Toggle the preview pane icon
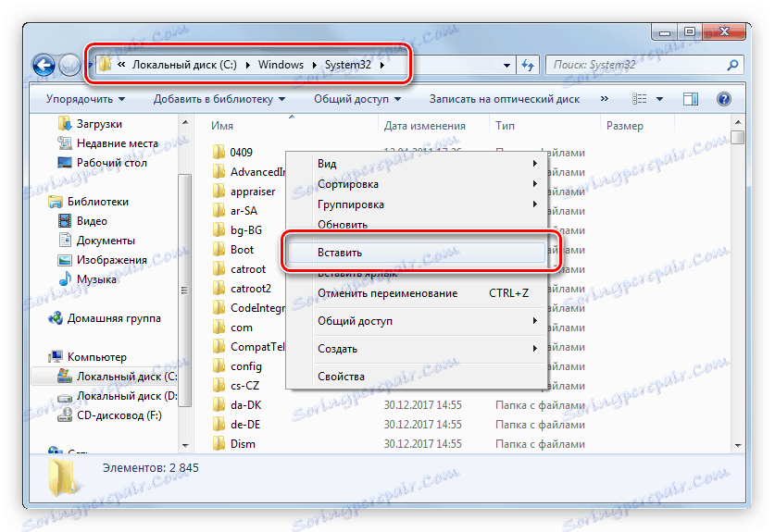The height and width of the screenshot is (532, 775). 691,99
